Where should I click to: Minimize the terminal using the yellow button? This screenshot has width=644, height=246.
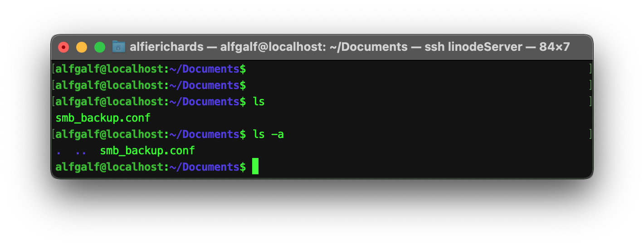point(82,47)
